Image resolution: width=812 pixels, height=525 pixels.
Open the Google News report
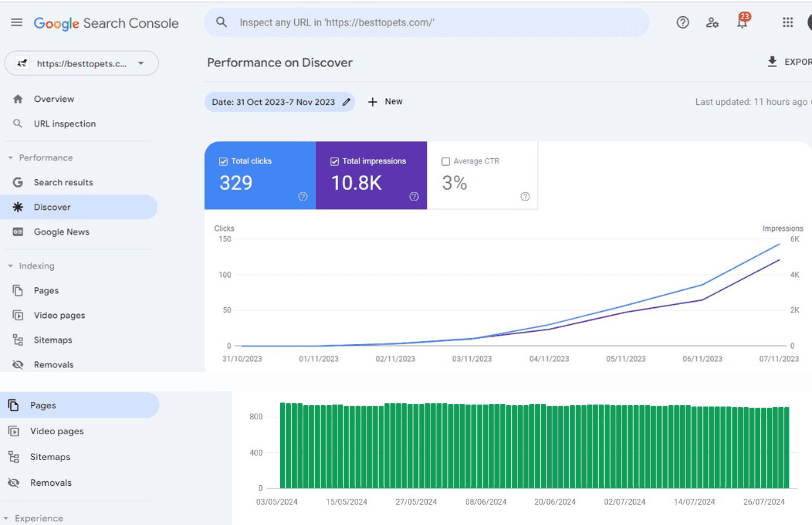[x=79, y=232]
